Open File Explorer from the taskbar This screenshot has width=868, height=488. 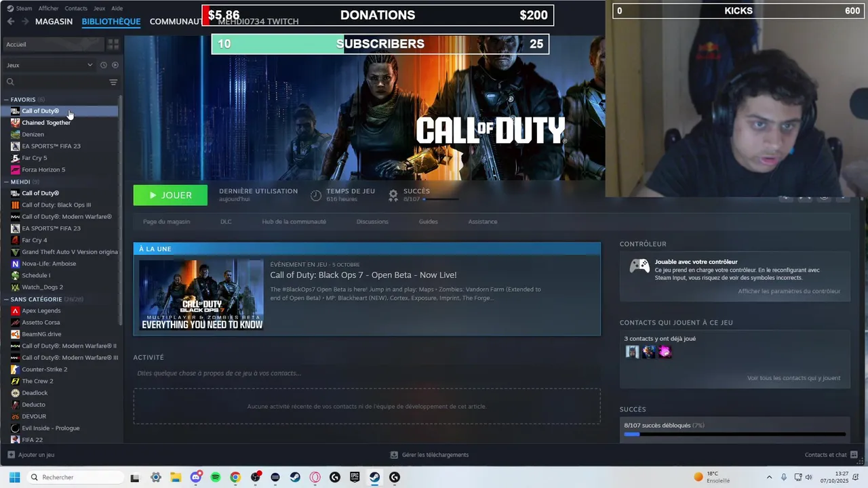click(x=176, y=477)
